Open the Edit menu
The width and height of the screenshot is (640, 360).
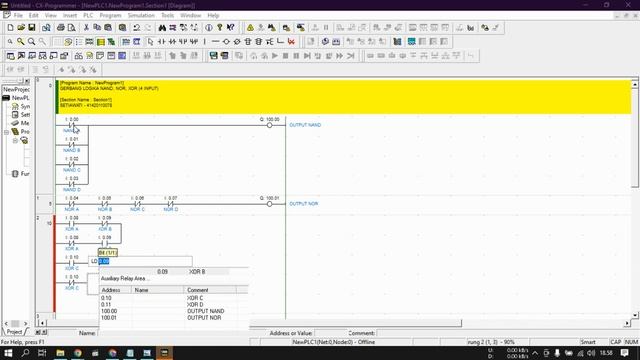(x=33, y=16)
